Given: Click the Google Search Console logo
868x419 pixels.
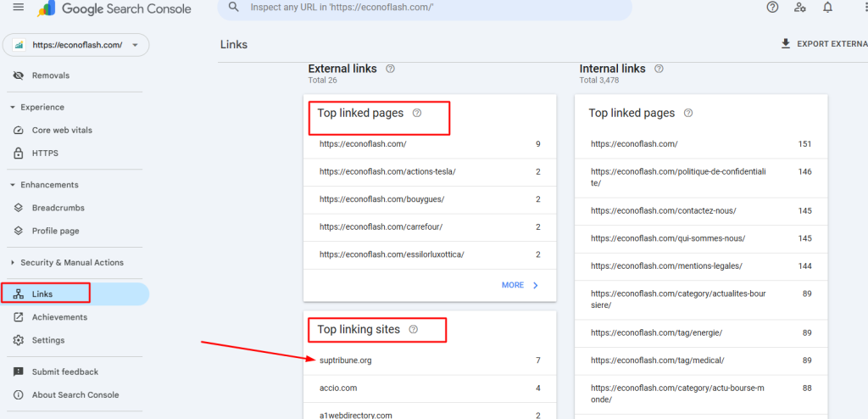Looking at the screenshot, I should tap(114, 8).
